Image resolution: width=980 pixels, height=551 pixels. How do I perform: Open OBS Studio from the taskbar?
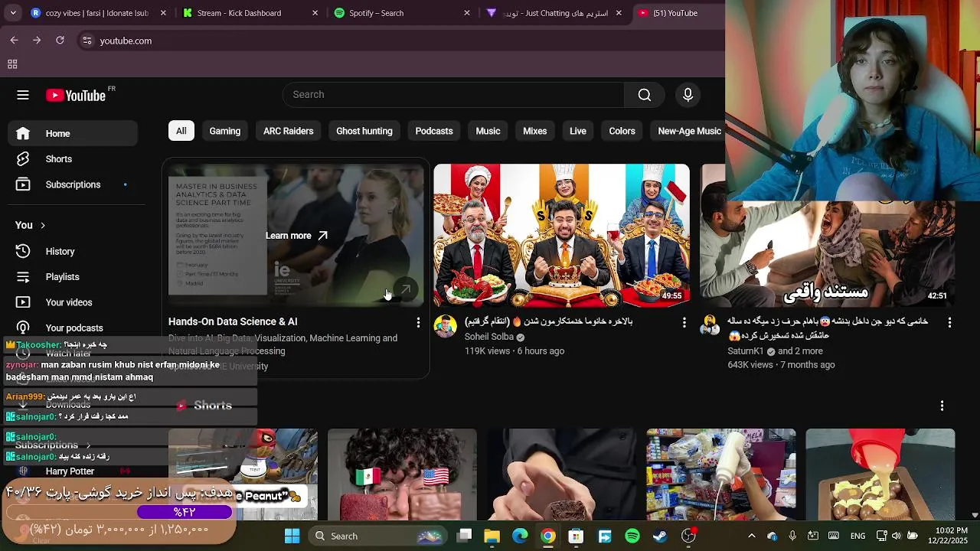point(688,536)
